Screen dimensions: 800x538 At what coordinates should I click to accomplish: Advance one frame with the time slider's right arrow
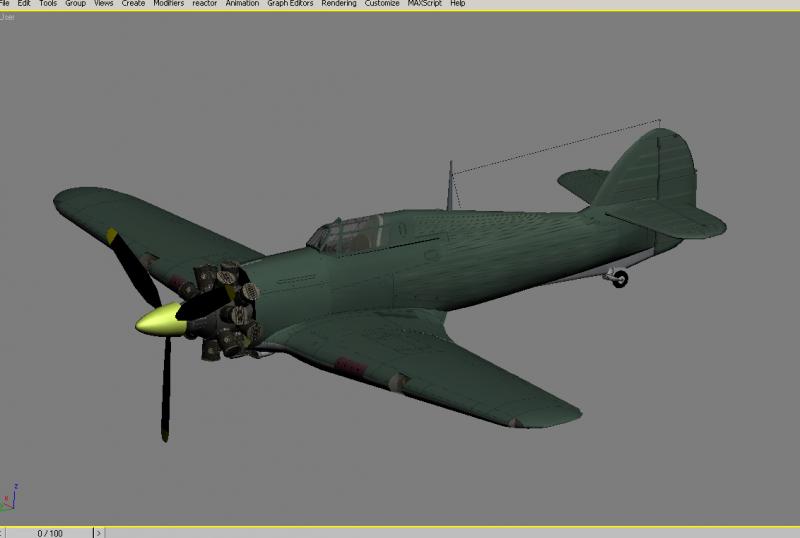pyautogui.click(x=99, y=533)
